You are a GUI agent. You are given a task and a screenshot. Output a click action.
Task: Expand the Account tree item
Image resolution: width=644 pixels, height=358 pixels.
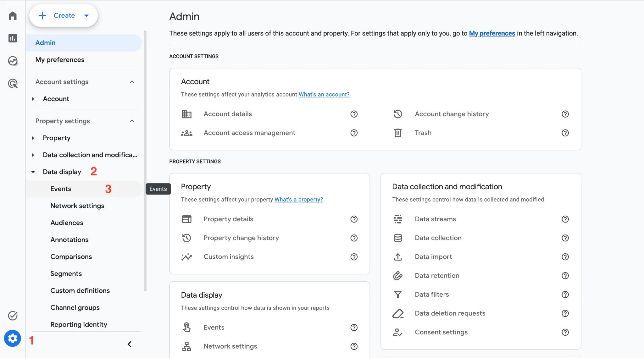(x=33, y=99)
